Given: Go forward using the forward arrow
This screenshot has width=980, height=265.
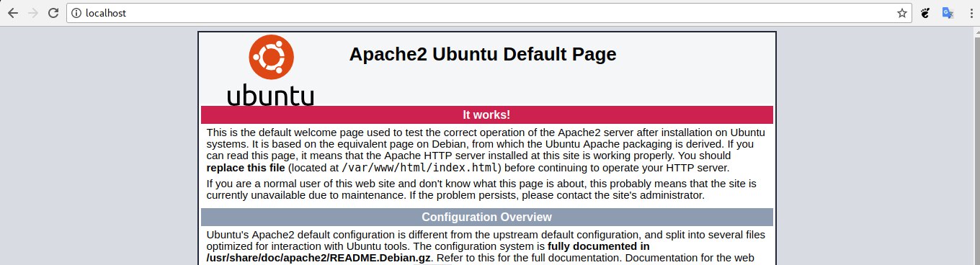Looking at the screenshot, I should point(33,13).
